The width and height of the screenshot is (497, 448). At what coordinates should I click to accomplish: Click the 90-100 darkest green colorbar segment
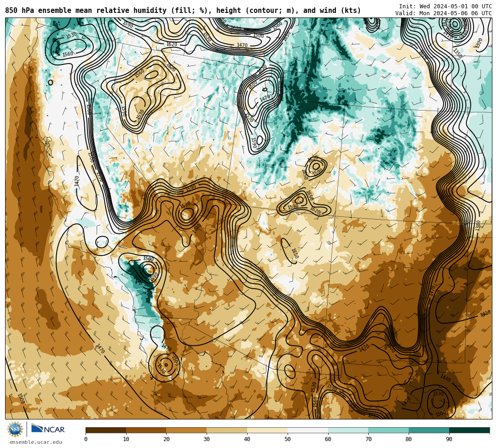pos(469,431)
